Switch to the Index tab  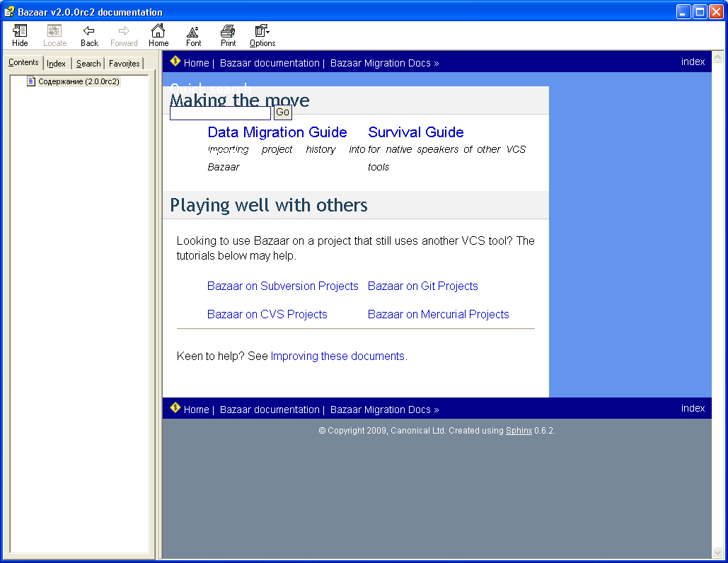pyautogui.click(x=57, y=64)
